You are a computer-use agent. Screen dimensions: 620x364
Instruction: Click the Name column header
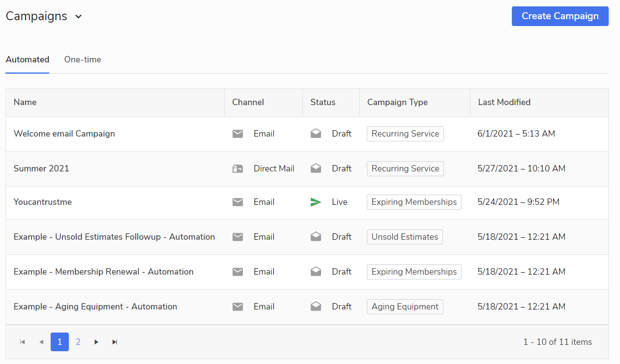(x=25, y=102)
